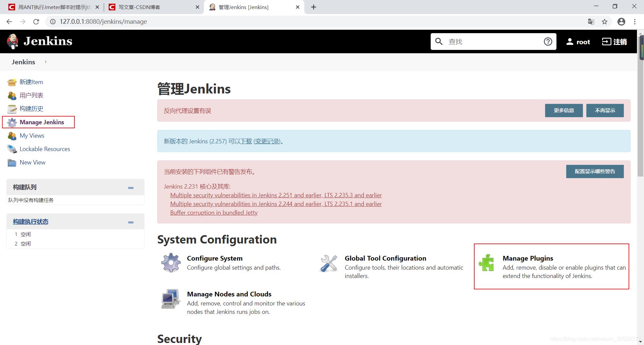
Task: Click the Jenkins wordmark in header
Action: 48,41
